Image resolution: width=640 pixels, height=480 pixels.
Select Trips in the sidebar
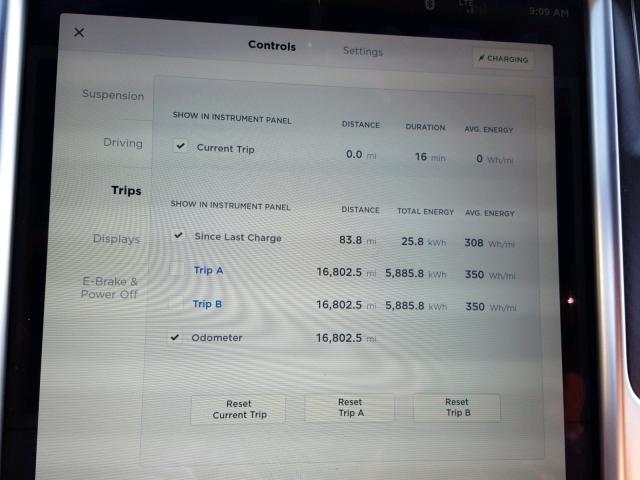pyautogui.click(x=126, y=190)
